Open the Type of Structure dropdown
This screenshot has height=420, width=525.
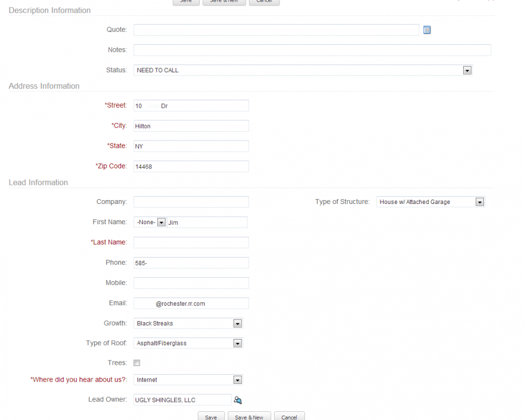[480, 202]
